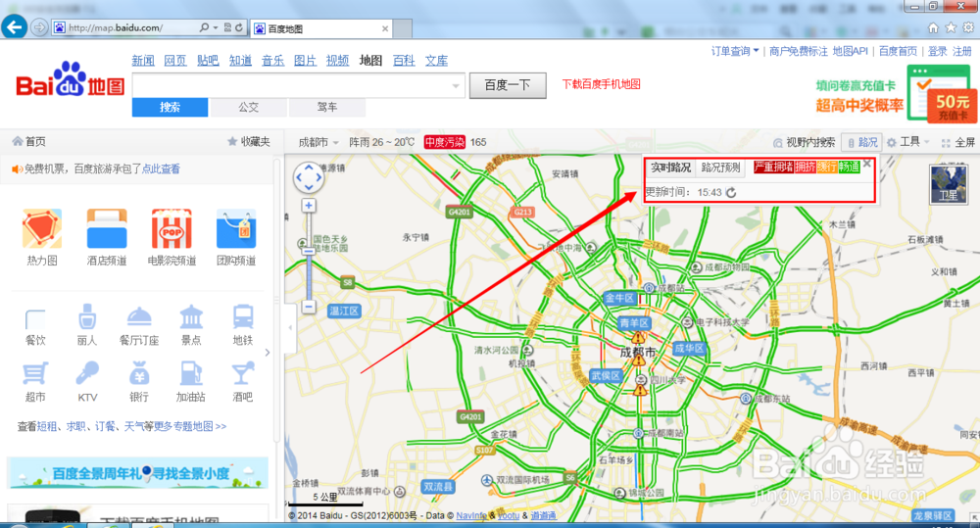Click the map zoom level slider handle
The height and width of the screenshot is (528, 980).
pos(309,251)
